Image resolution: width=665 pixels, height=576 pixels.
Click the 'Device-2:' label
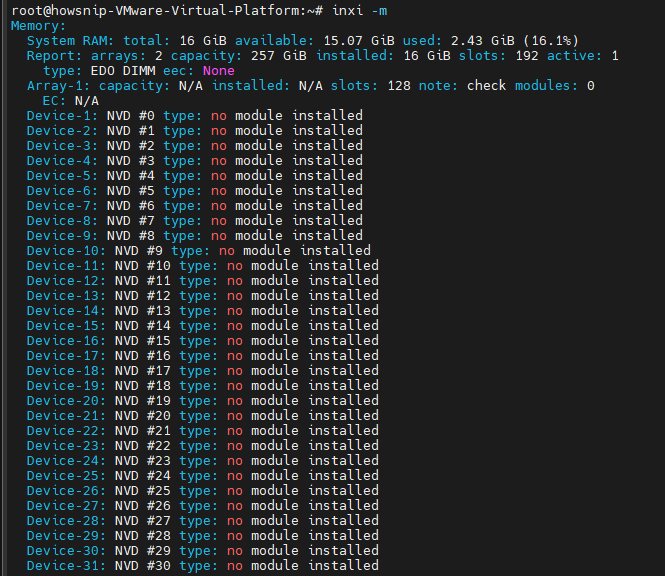[x=62, y=131]
